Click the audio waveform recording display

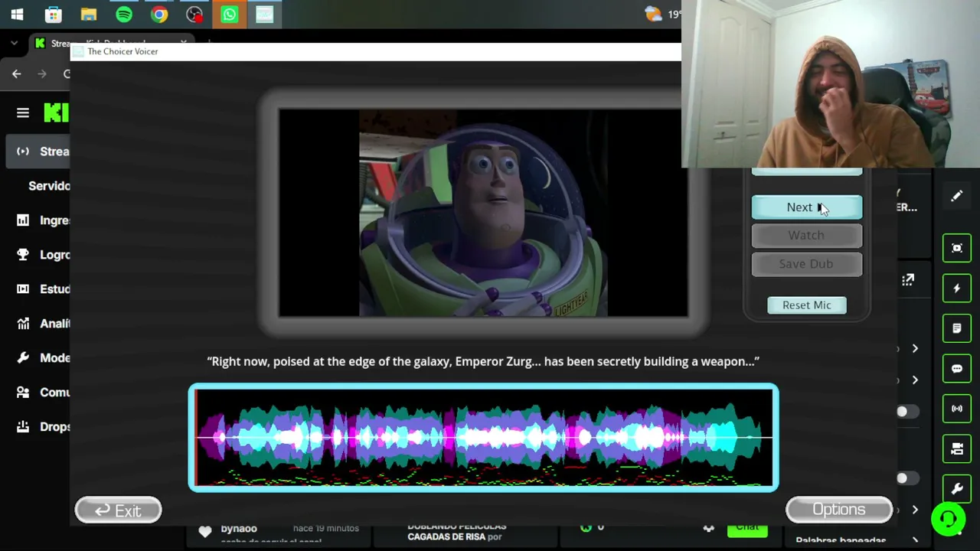coord(484,438)
